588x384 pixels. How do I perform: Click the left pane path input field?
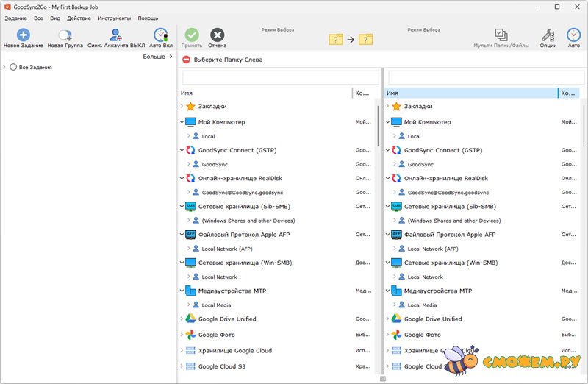point(280,77)
